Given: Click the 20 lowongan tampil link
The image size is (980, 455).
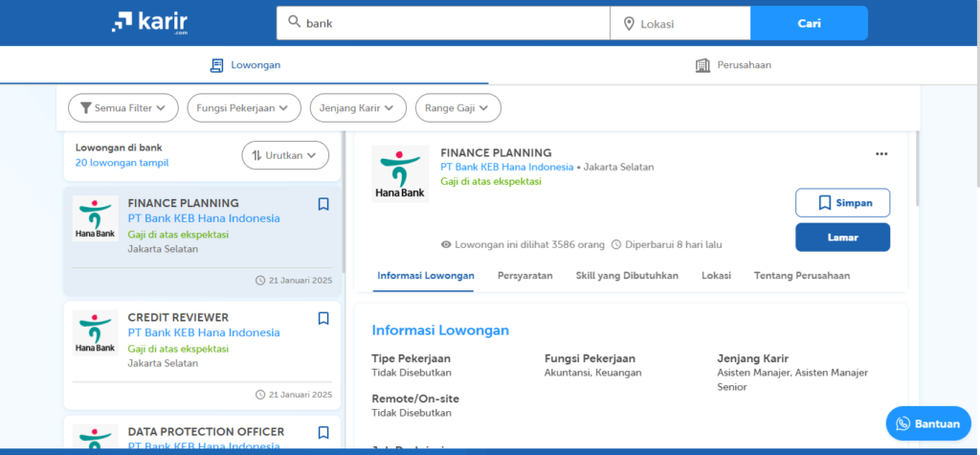Looking at the screenshot, I should (x=122, y=163).
